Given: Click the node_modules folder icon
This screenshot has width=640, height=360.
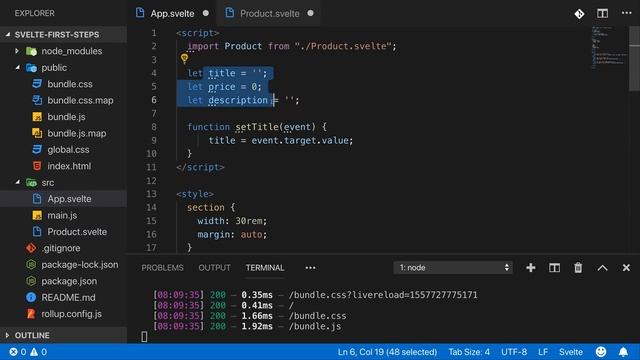Looking at the screenshot, I should point(31,51).
